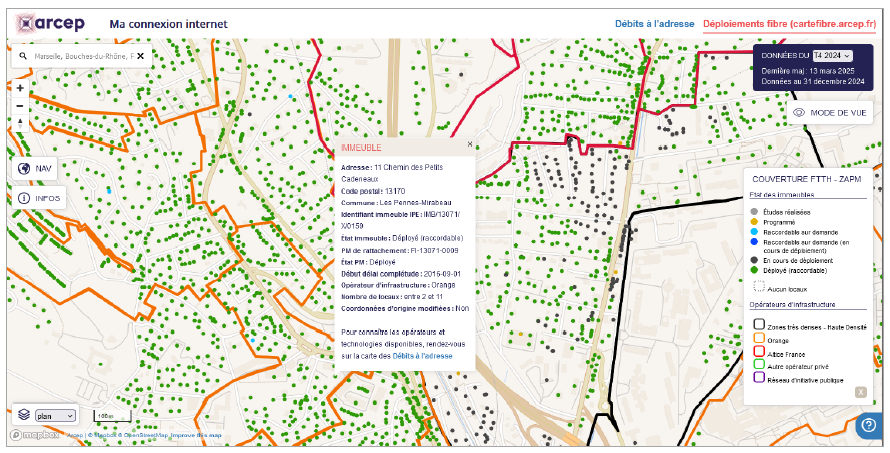This screenshot has height=453, width=890.
Task: Open the T4 2024 data period dropdown
Action: pos(831,56)
